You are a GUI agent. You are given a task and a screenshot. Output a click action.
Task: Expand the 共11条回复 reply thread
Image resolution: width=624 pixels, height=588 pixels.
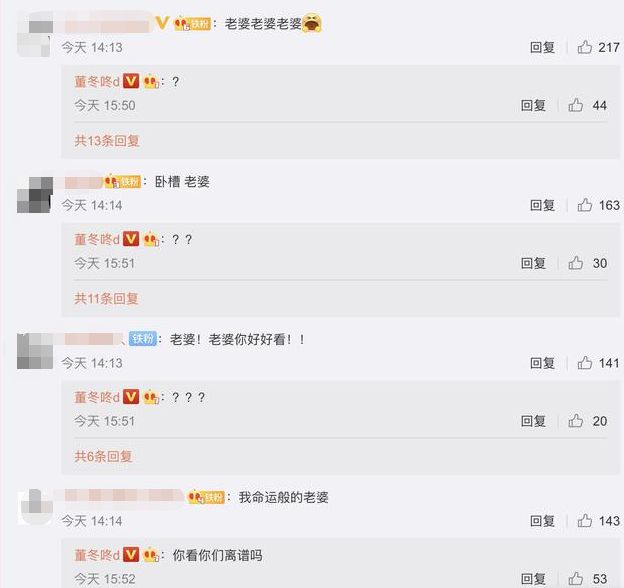pyautogui.click(x=106, y=298)
